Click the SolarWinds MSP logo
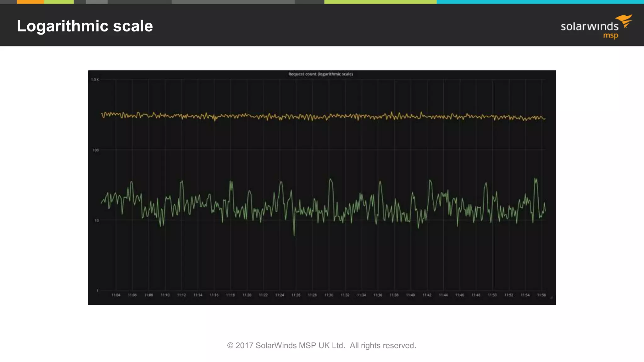This screenshot has width=644, height=362. [x=597, y=27]
